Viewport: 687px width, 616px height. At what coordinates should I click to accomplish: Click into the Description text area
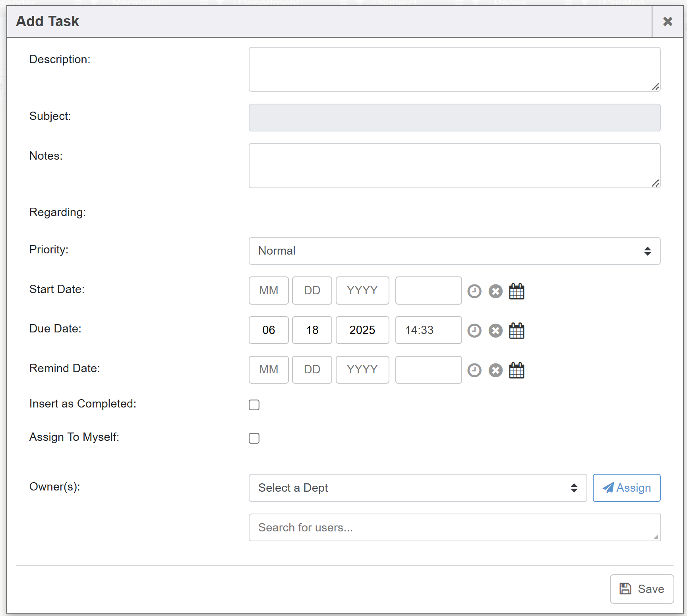(x=454, y=70)
